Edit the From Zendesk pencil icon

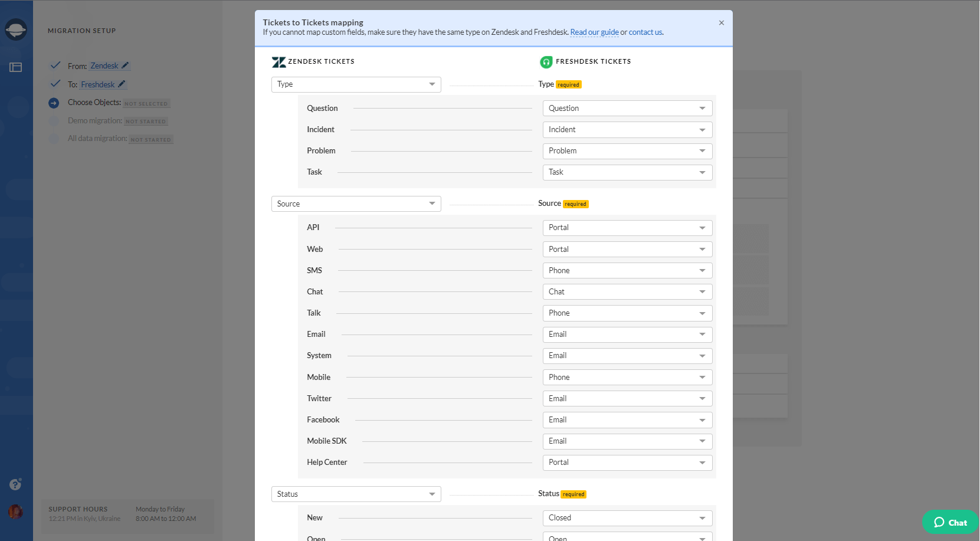coord(125,65)
